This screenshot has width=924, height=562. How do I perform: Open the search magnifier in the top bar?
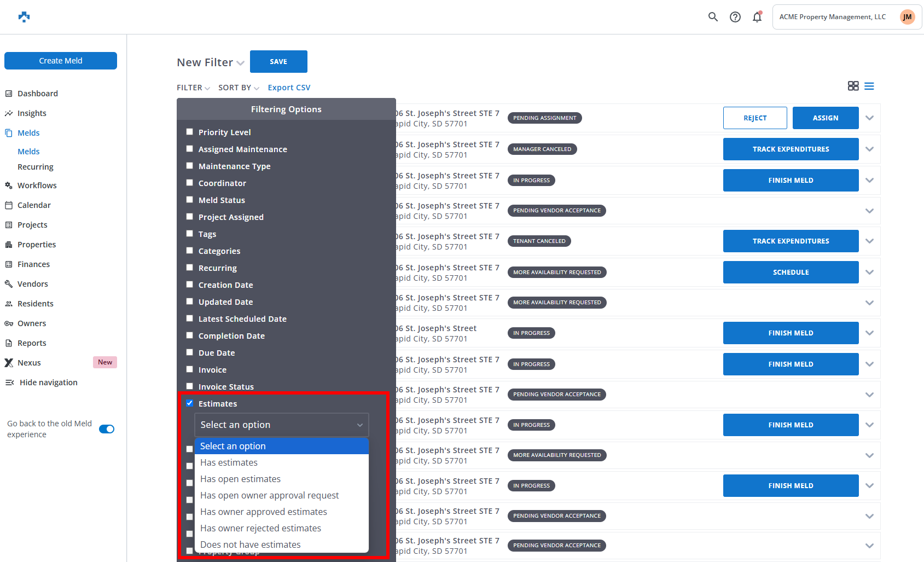pyautogui.click(x=713, y=16)
